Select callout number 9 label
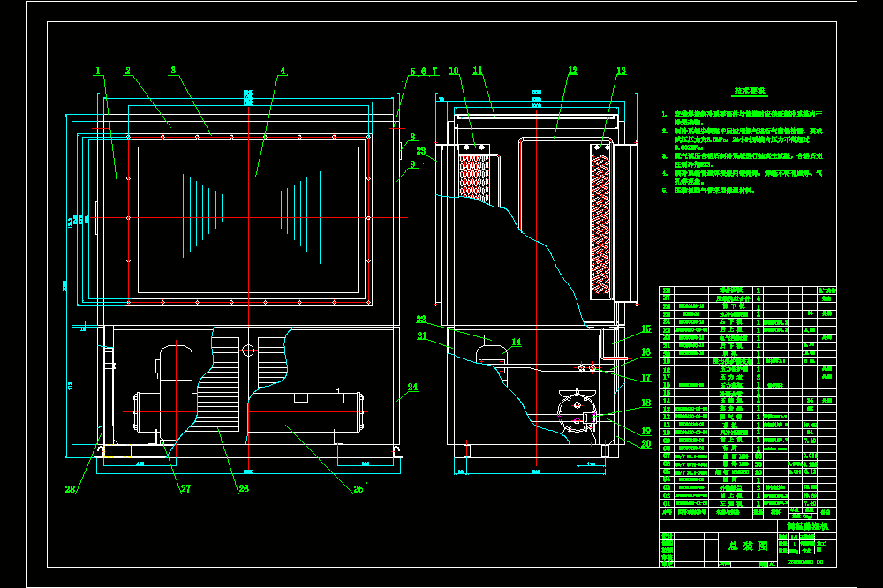The width and height of the screenshot is (883, 588). tap(412, 164)
